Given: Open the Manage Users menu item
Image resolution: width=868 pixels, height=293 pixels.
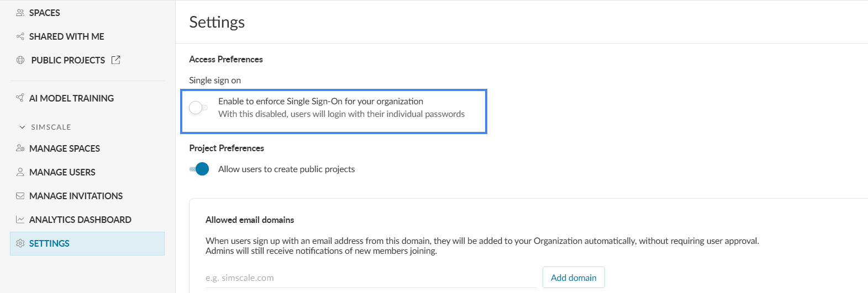Looking at the screenshot, I should (x=62, y=172).
